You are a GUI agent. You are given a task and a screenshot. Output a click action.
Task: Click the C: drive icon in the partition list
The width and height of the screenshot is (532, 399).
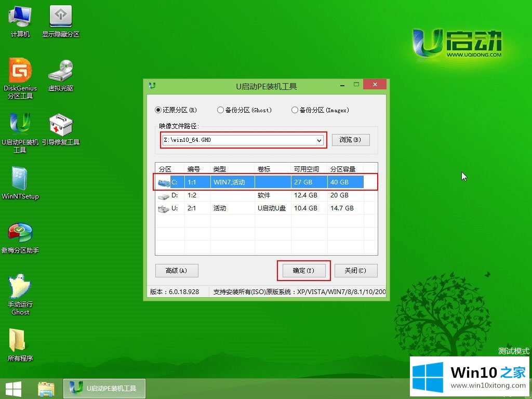164,182
